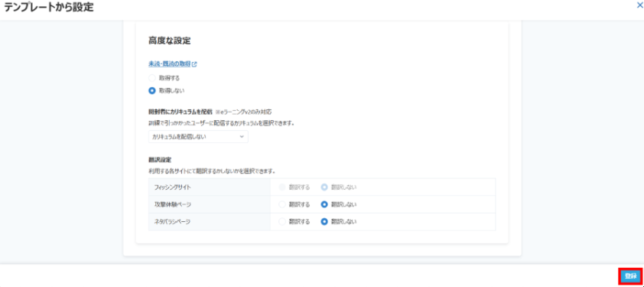644x287 pixels.
Task: Open the カリキュラムを配信しない dropdown
Action: tap(198, 136)
